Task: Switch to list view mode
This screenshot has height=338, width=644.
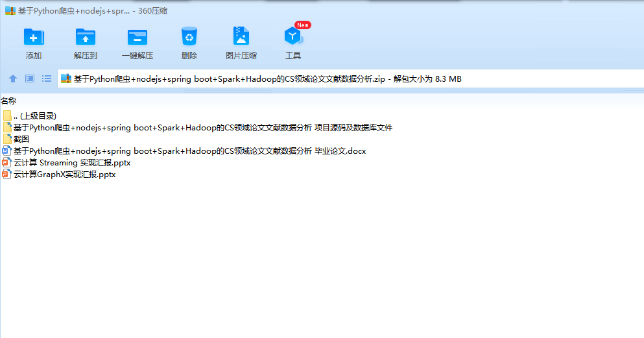Action: coord(47,78)
